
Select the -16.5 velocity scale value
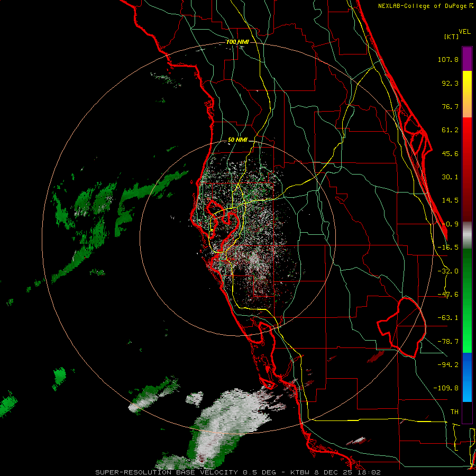pyautogui.click(x=448, y=248)
